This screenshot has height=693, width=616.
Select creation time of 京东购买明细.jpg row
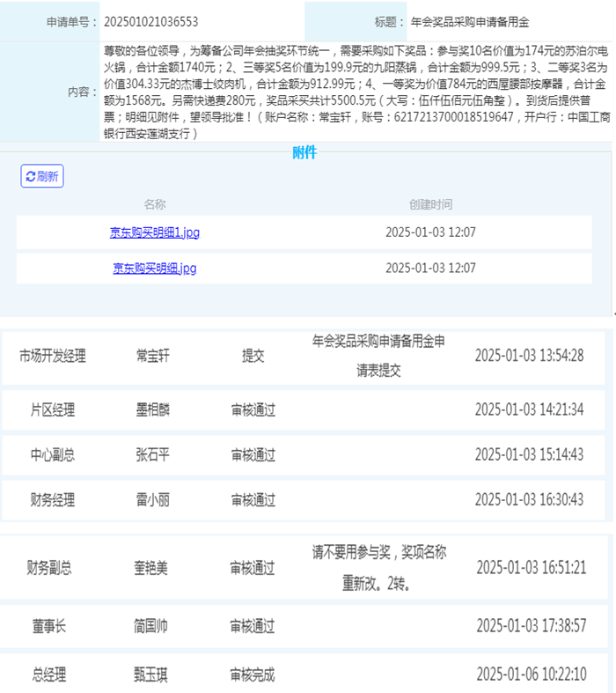click(x=430, y=268)
